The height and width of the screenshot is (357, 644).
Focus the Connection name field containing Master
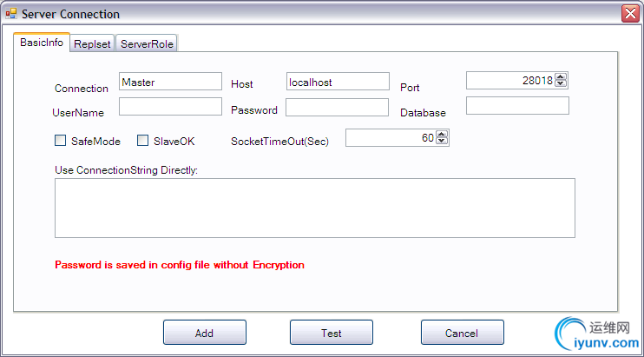click(170, 82)
